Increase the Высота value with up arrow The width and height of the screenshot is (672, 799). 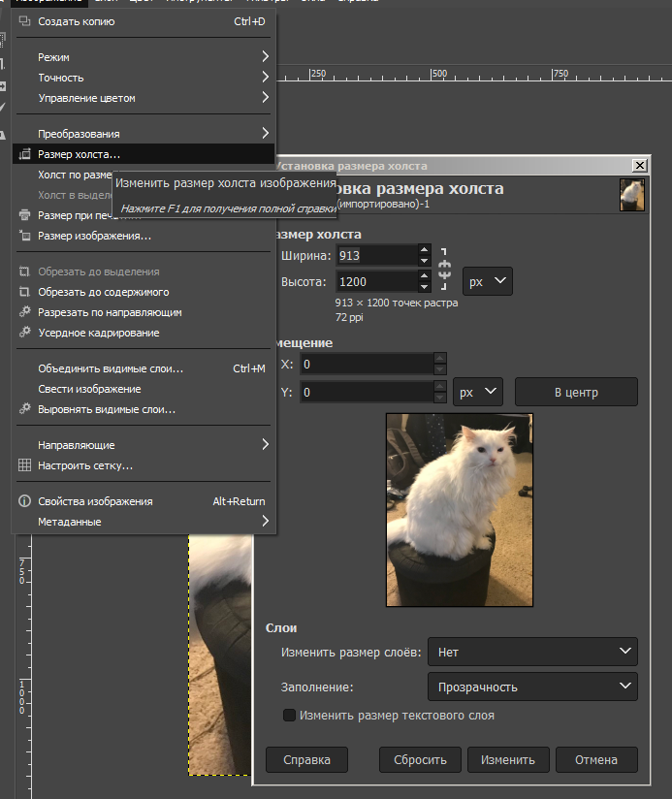click(425, 275)
